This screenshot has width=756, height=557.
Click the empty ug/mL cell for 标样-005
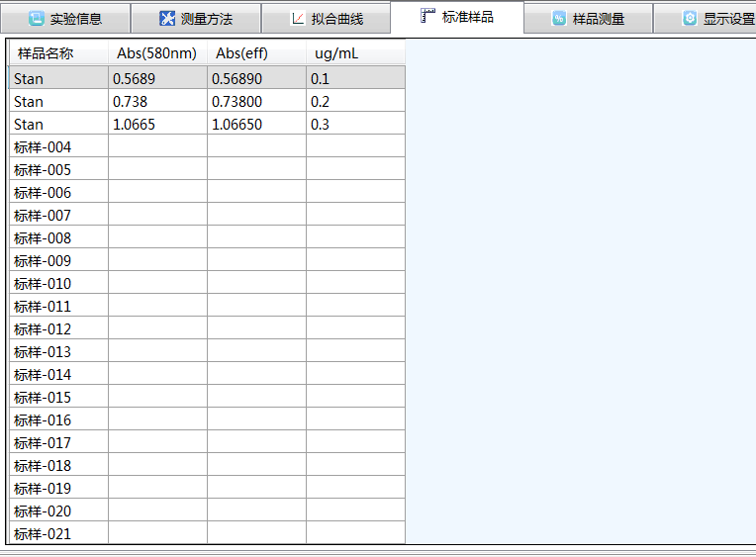click(354, 169)
